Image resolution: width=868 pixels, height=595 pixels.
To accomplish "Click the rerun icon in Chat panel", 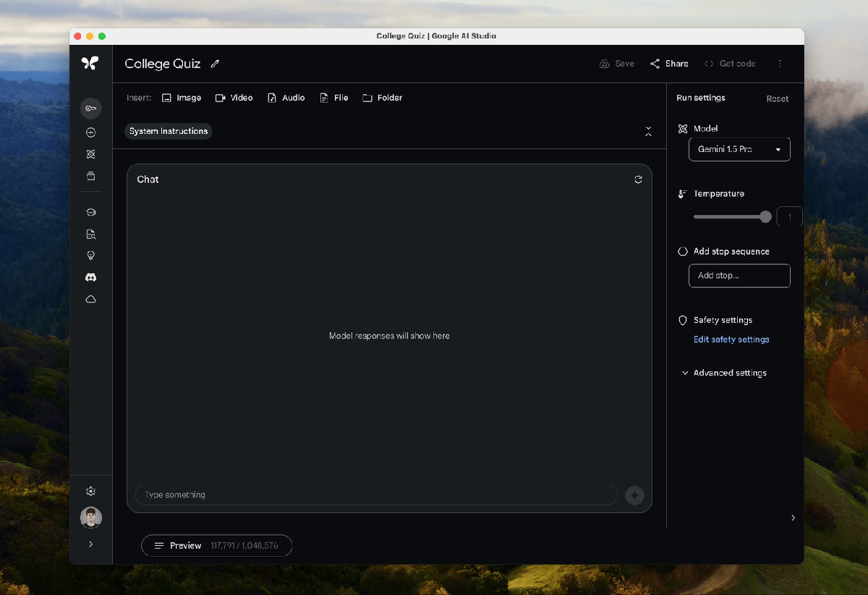I will [x=638, y=179].
